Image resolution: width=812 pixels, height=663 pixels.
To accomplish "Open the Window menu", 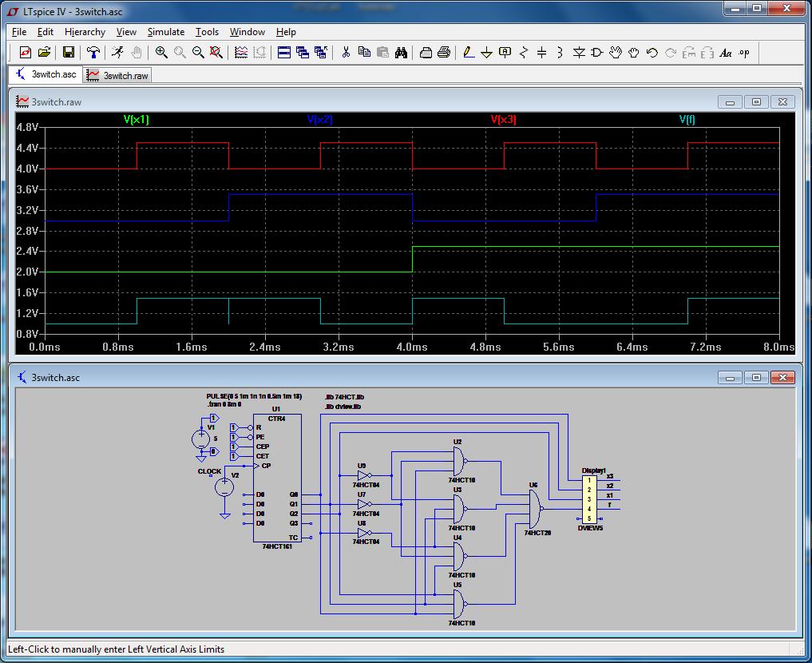I will (247, 32).
